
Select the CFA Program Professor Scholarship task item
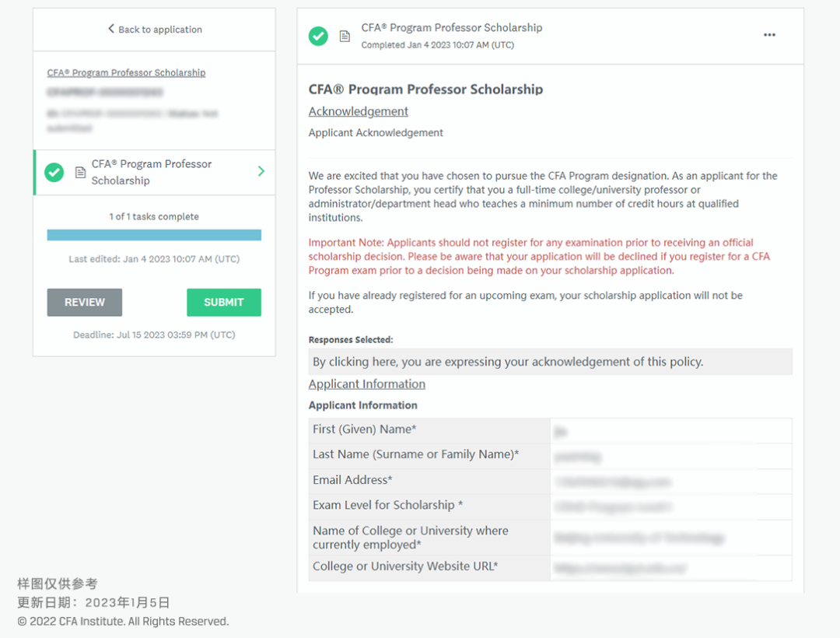pyautogui.click(x=155, y=173)
